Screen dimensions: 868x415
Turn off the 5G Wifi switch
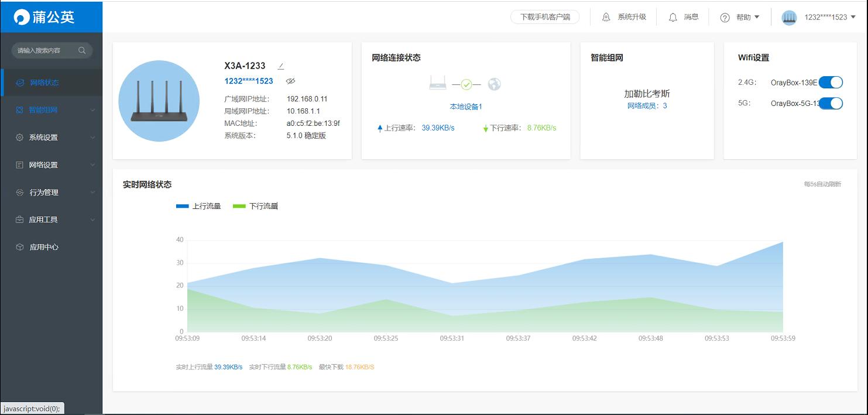pyautogui.click(x=831, y=103)
